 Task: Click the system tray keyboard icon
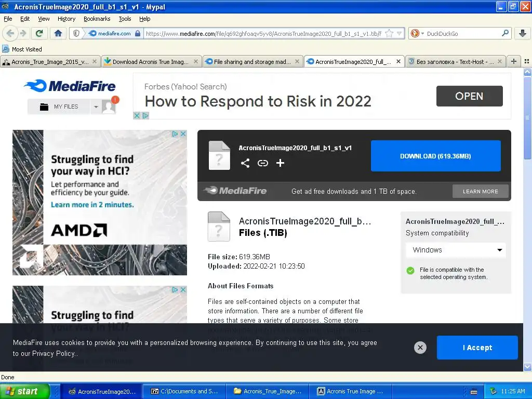click(x=474, y=392)
